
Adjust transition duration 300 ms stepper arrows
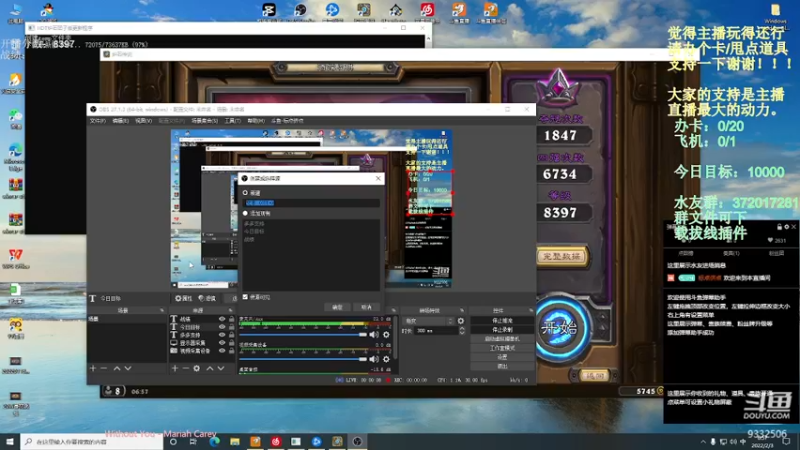pos(462,331)
